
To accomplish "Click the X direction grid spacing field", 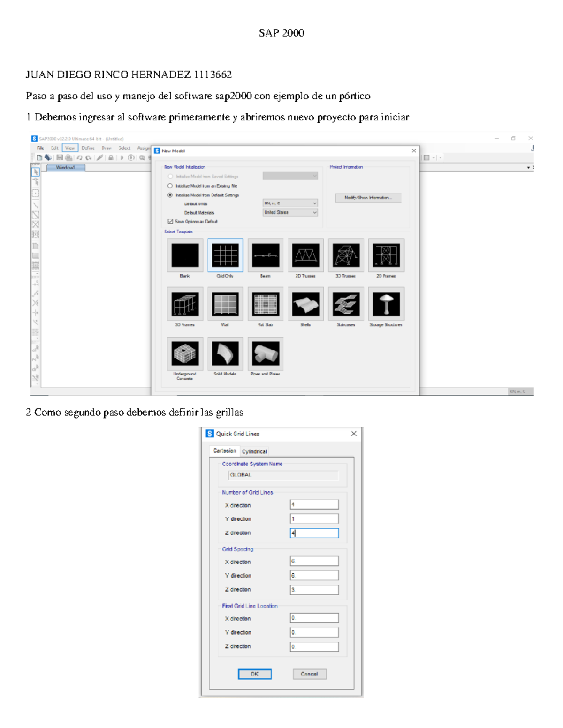I will 314,561.
